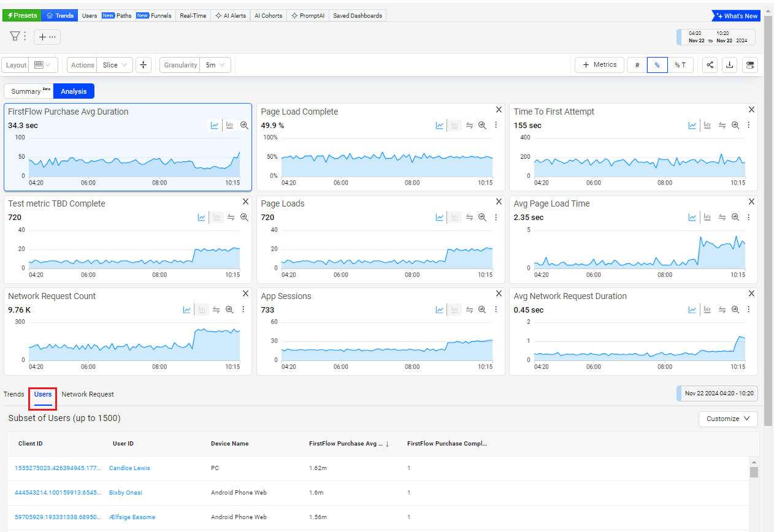Screen dimensions: 774x532
Task: Open the Customize columns dropdown
Action: [728, 419]
